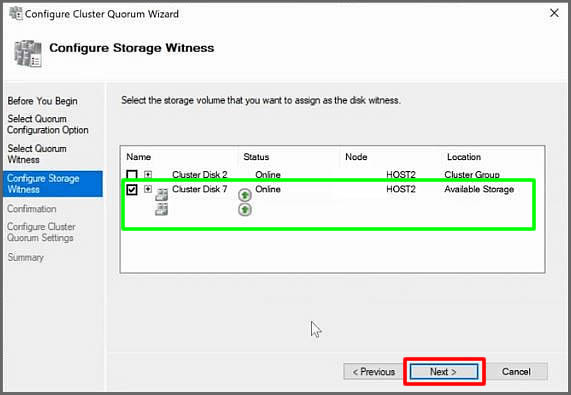Screen dimensions: 571x395
Task: Click Configure Cluster Quorum Settings step
Action: 41,232
